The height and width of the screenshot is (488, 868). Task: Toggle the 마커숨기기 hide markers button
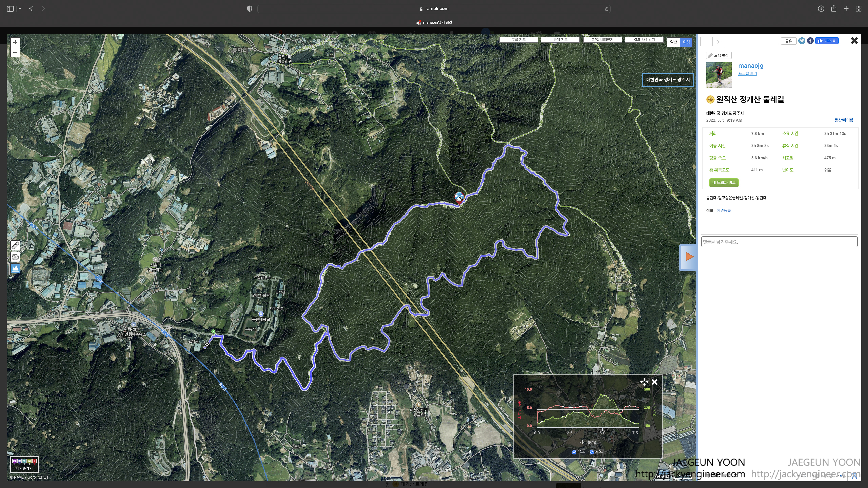tap(24, 464)
